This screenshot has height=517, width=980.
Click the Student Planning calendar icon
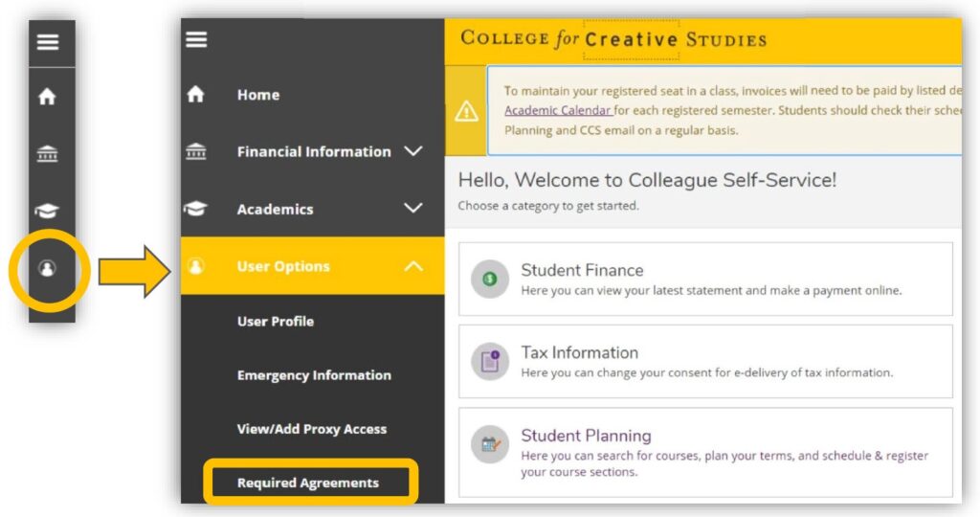[490, 444]
